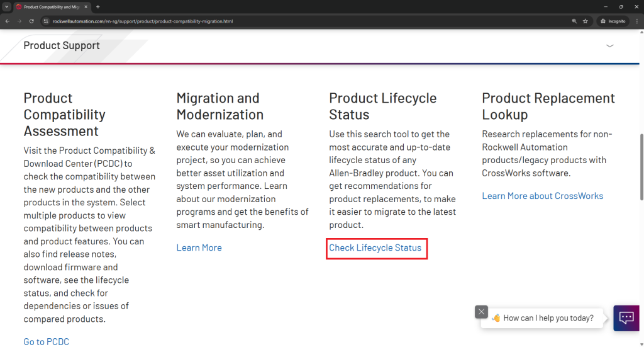
Task: Follow the Learn More about CrossWorks link
Action: [542, 196]
